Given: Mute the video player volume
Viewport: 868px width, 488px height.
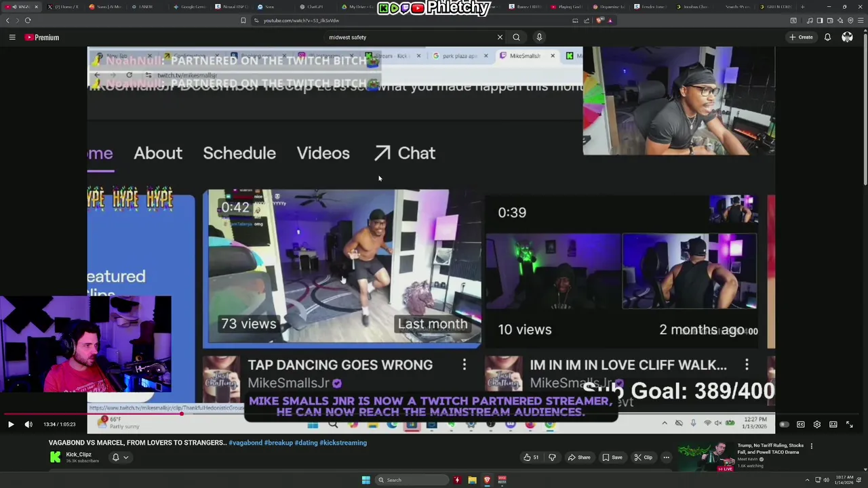Looking at the screenshot, I should coord(28,424).
